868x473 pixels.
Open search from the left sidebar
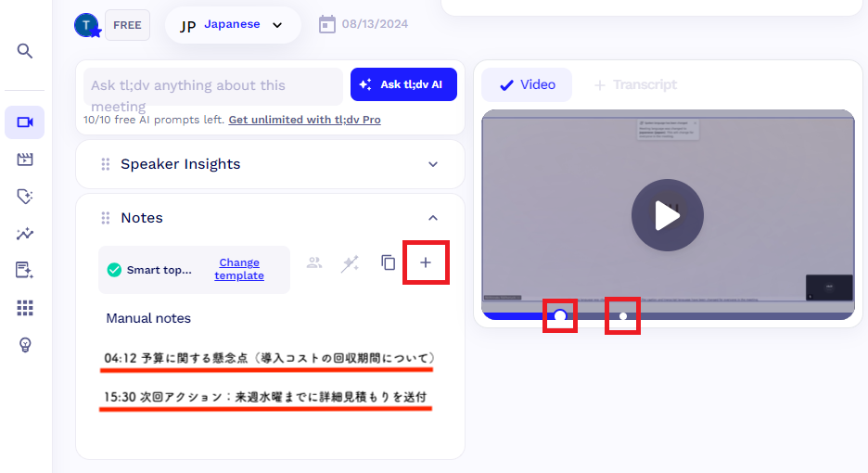point(25,51)
